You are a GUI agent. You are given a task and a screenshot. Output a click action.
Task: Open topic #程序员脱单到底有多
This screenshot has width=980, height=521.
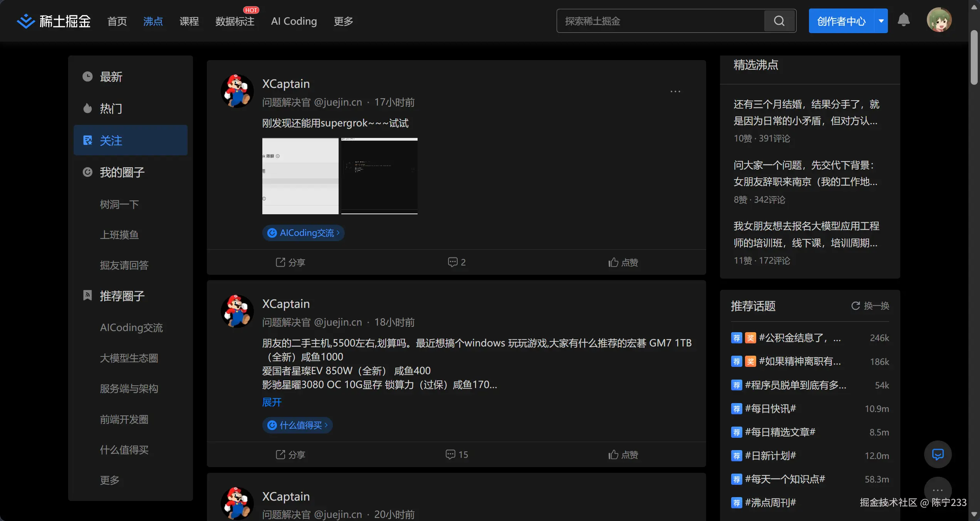click(x=795, y=385)
